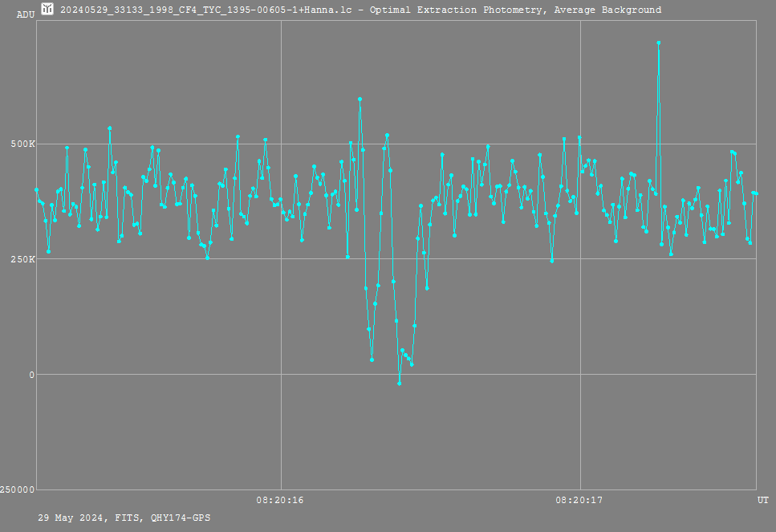Click the UT label at axis end
The width and height of the screenshot is (776, 532).
(763, 501)
